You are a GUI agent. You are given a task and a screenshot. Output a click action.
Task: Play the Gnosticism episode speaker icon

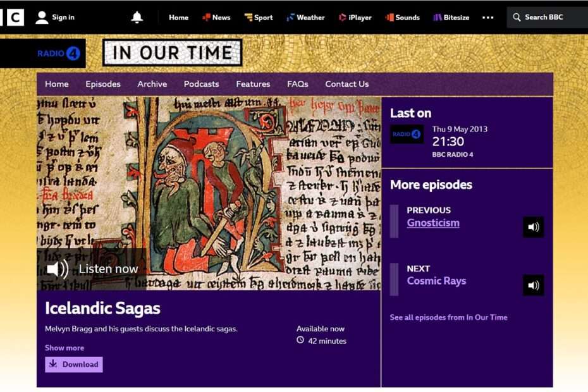533,227
